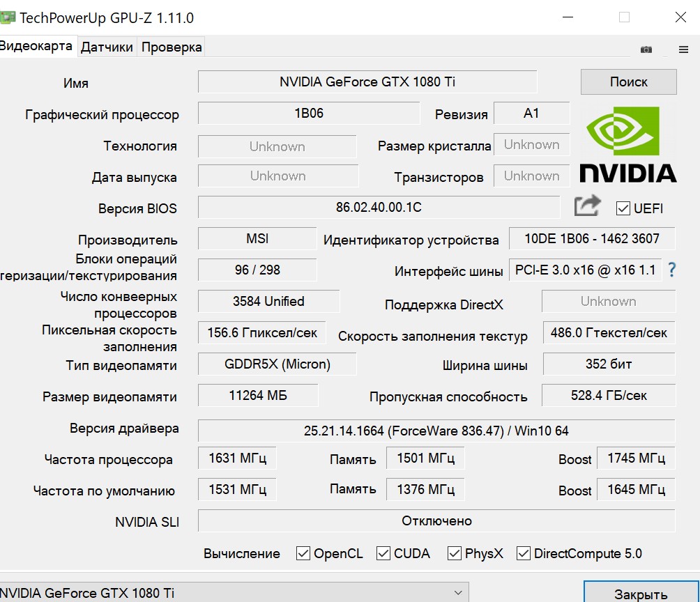Toggle the DirectCompute 5.0 checkbox
Viewport: 700px width, 602px height.
point(524,553)
